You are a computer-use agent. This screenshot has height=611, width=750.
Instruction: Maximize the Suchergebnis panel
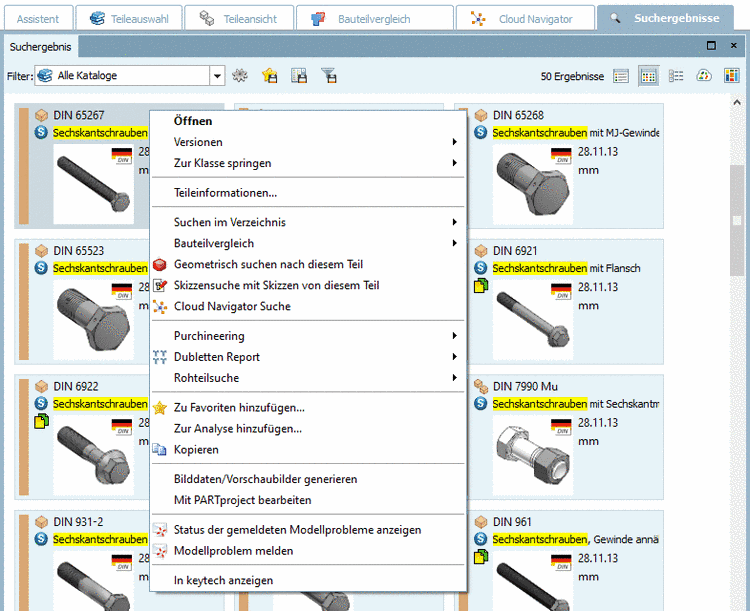(711, 45)
